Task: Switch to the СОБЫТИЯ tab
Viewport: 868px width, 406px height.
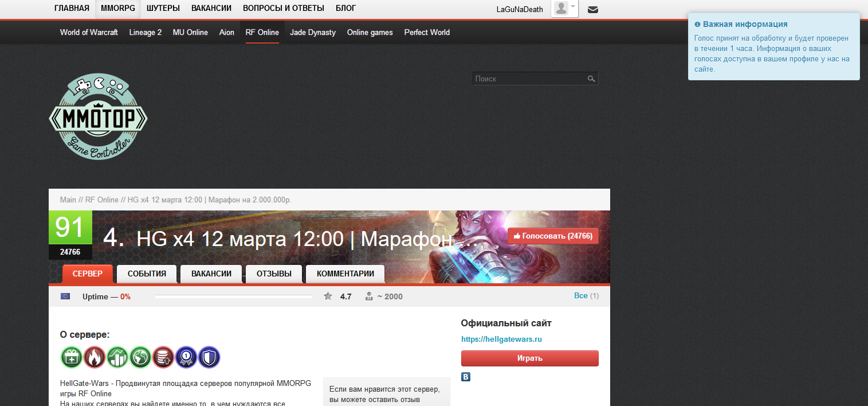Action: 147,274
